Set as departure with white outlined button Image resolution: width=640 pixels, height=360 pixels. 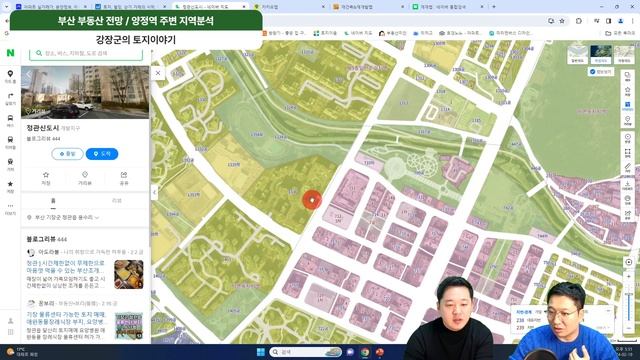click(67, 154)
